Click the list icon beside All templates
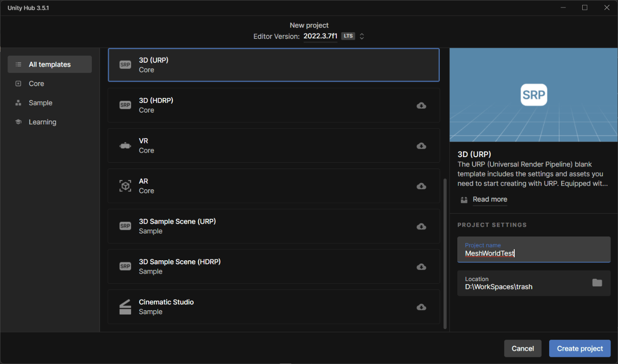This screenshot has width=618, height=364. 18,64
